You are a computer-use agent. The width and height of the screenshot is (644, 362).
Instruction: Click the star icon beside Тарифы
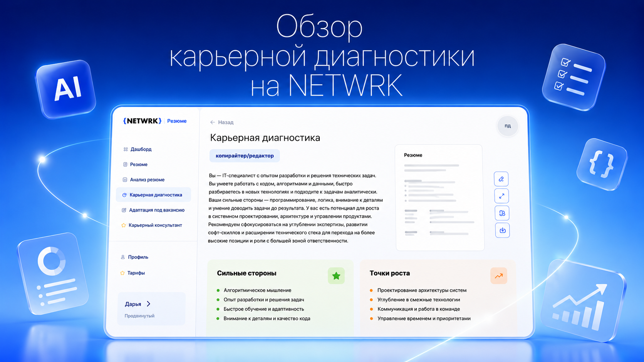coord(122,273)
